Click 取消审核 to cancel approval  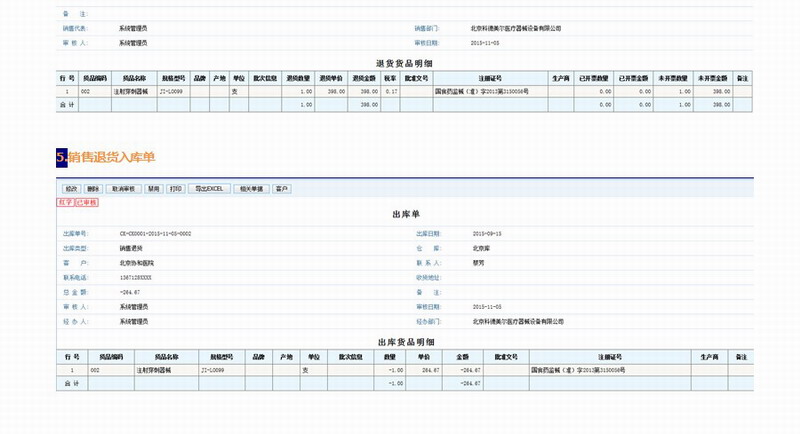tap(123, 188)
